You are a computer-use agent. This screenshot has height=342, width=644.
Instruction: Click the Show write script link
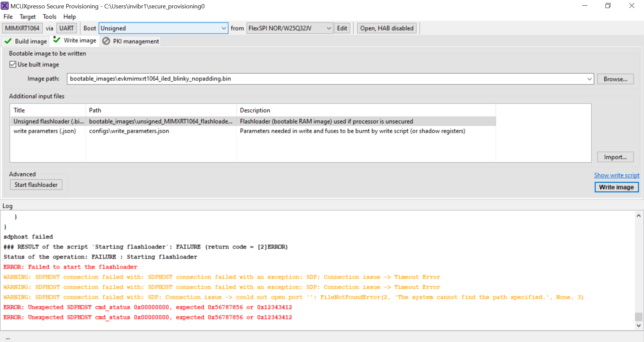616,175
